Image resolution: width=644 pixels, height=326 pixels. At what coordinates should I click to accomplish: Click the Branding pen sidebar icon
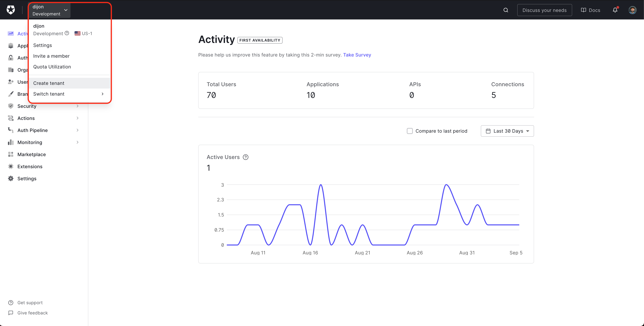click(x=11, y=94)
